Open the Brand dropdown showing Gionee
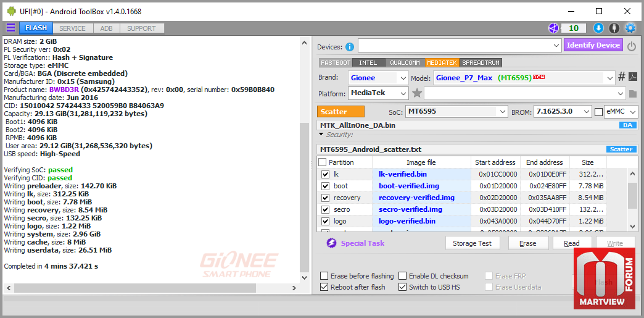Viewport: 644px width, 318px height. pyautogui.click(x=378, y=78)
